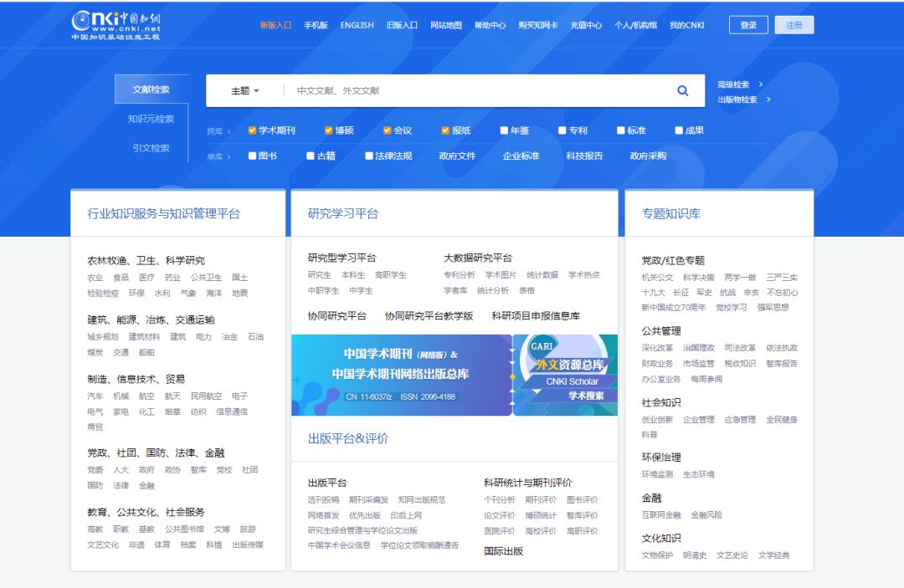904x588 pixels.
Task: Click the search magnifier icon
Action: click(682, 89)
